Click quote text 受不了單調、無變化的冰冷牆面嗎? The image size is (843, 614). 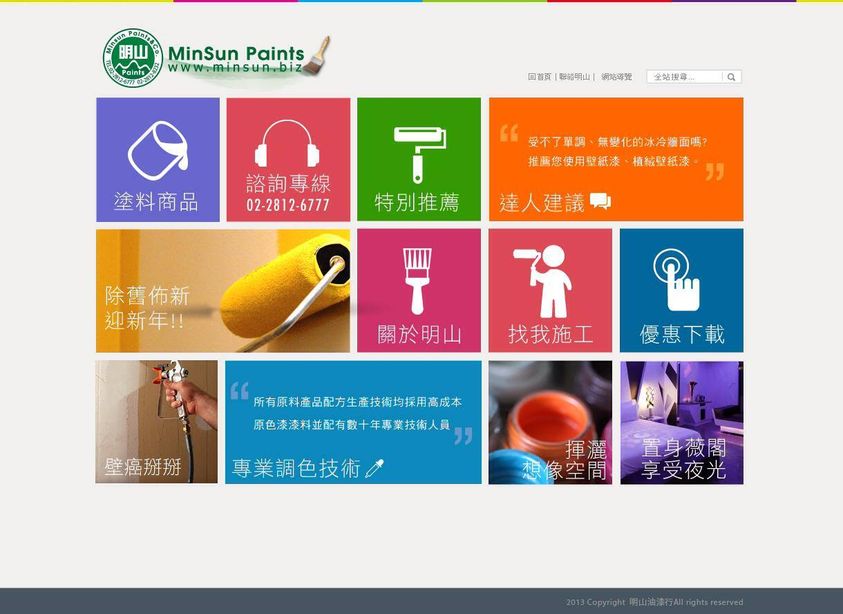(x=618, y=142)
